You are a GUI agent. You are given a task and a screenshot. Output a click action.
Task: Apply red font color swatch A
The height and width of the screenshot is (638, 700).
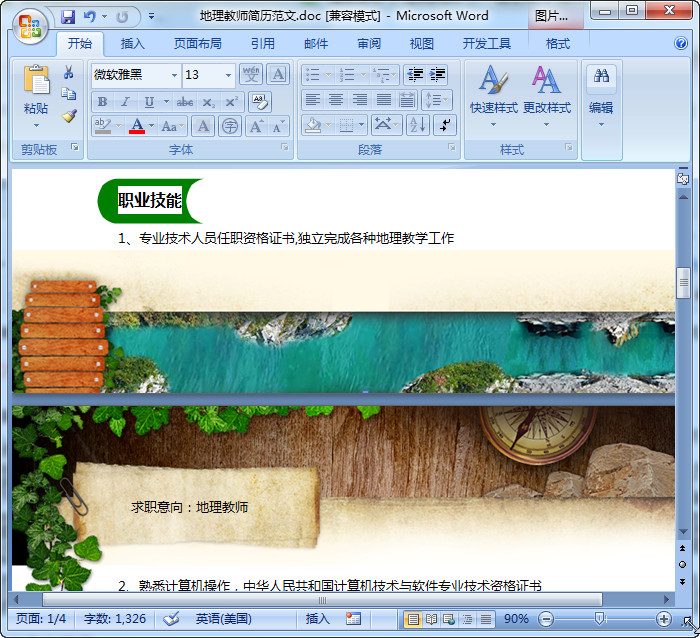click(137, 126)
